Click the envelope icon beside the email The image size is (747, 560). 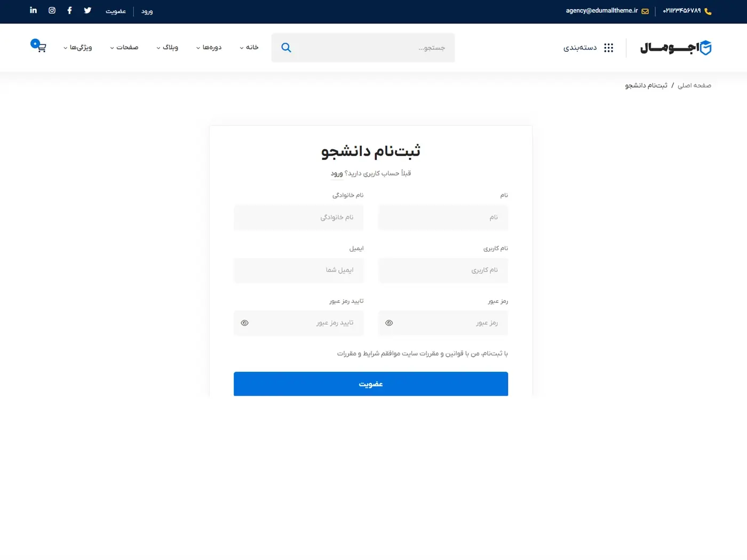tap(645, 11)
